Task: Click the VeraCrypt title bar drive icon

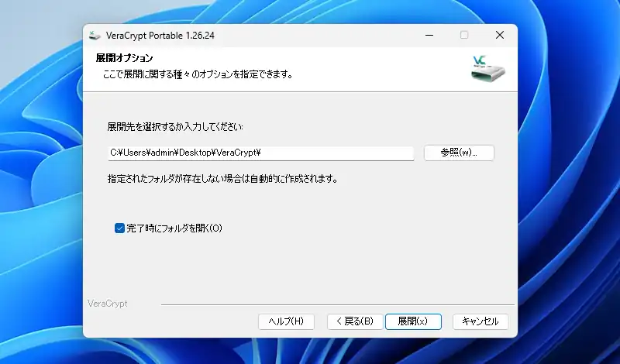Action: tap(95, 36)
